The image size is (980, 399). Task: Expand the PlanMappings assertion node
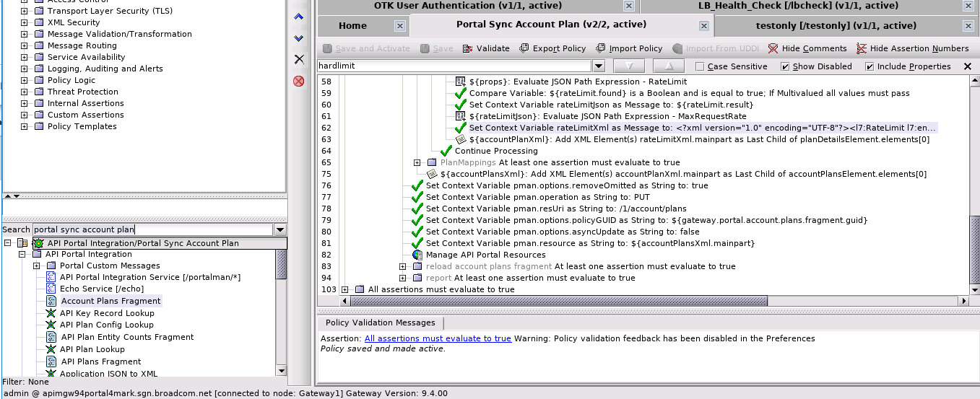pyautogui.click(x=417, y=163)
